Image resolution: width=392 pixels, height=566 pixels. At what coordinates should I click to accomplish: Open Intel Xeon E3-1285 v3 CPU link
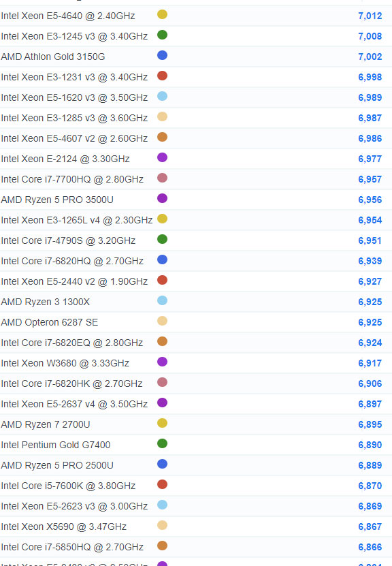74,118
